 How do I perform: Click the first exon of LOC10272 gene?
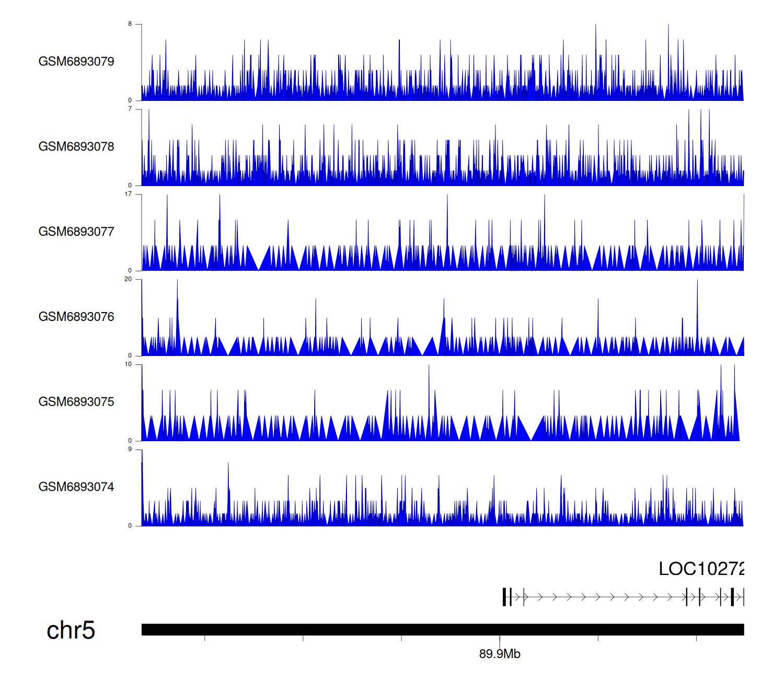505,597
